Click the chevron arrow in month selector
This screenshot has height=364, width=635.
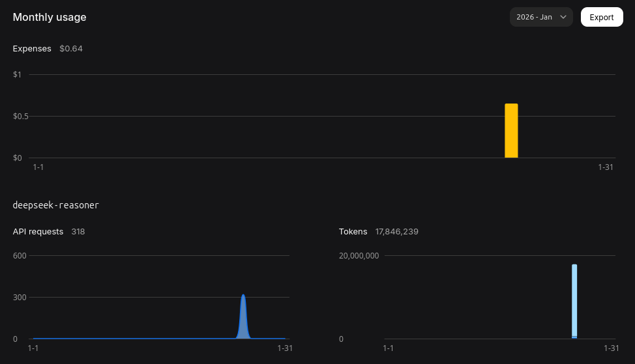(563, 17)
